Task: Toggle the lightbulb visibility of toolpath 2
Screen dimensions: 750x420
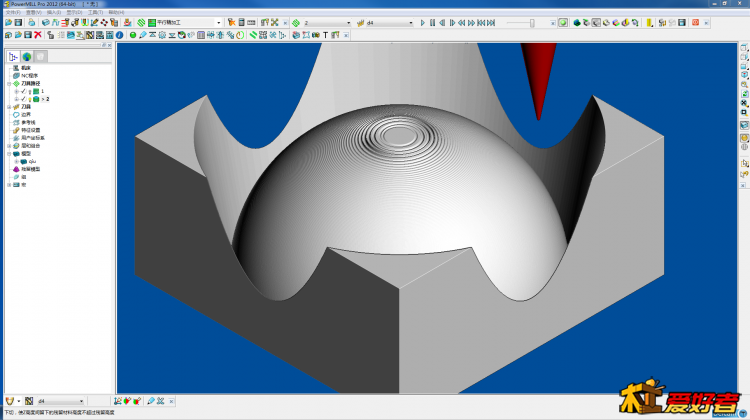Action: (x=30, y=99)
